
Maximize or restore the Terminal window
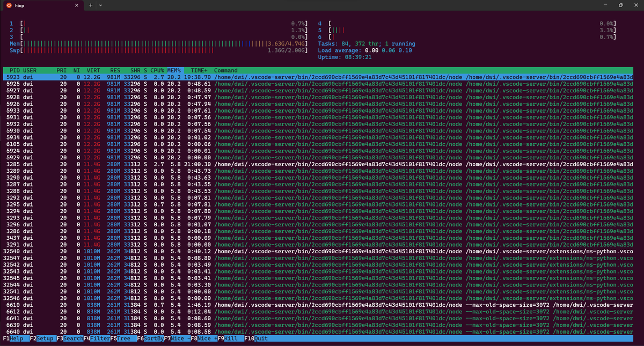[620, 5]
